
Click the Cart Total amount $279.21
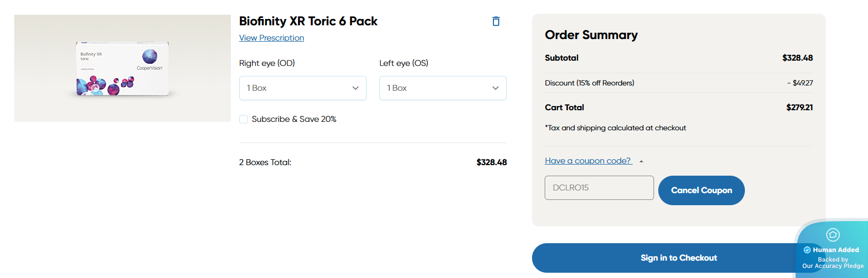tap(799, 108)
